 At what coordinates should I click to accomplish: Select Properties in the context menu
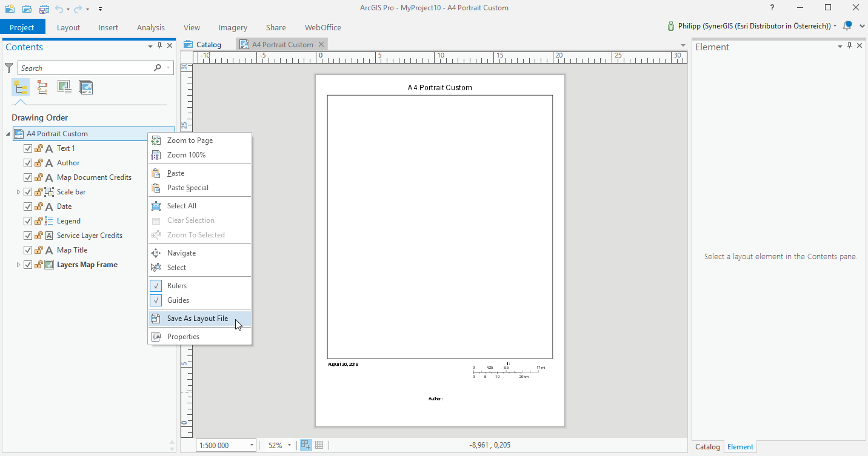(x=183, y=337)
